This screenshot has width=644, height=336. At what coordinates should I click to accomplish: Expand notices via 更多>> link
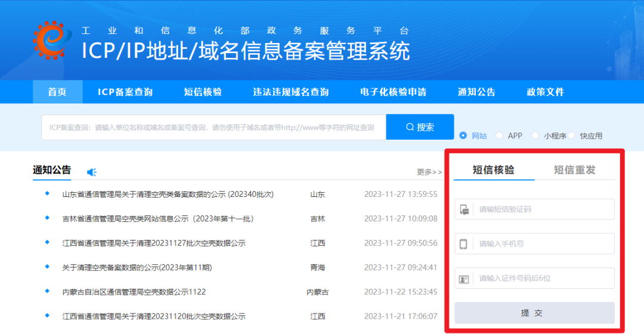click(429, 172)
